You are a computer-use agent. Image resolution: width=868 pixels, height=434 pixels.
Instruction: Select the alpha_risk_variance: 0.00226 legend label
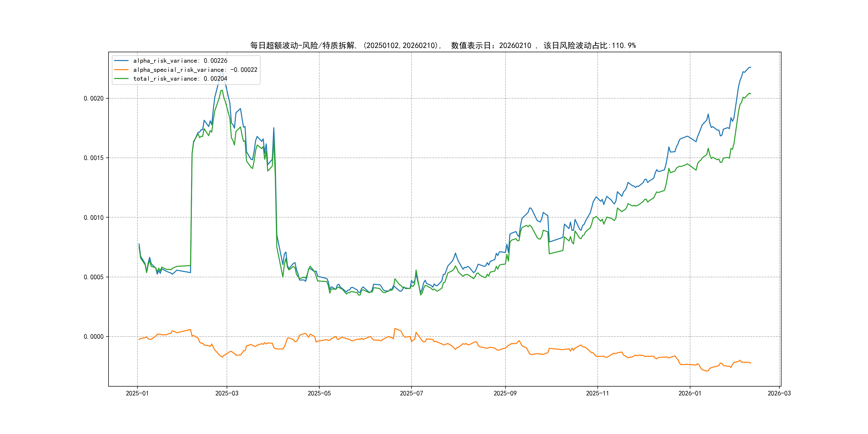[180, 61]
